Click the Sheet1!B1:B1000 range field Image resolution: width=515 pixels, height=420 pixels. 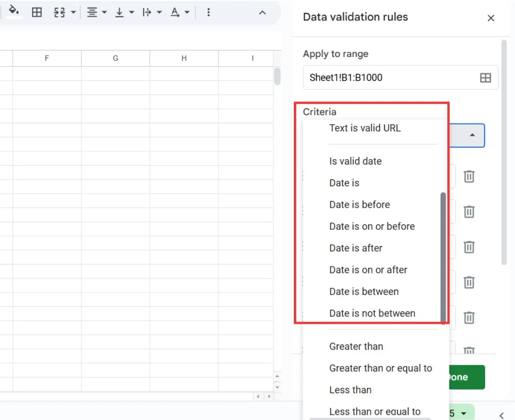(401, 77)
